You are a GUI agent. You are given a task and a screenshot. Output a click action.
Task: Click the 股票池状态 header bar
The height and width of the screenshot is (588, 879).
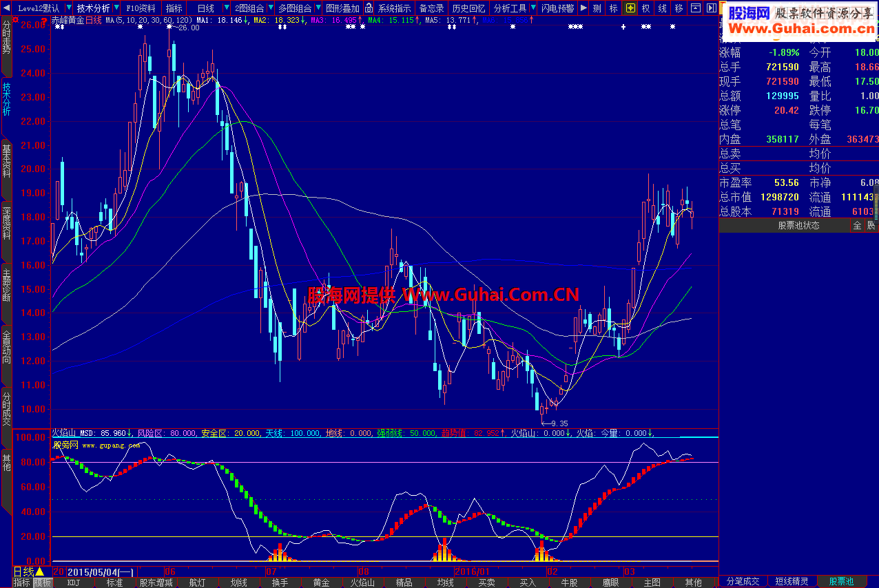(785, 225)
